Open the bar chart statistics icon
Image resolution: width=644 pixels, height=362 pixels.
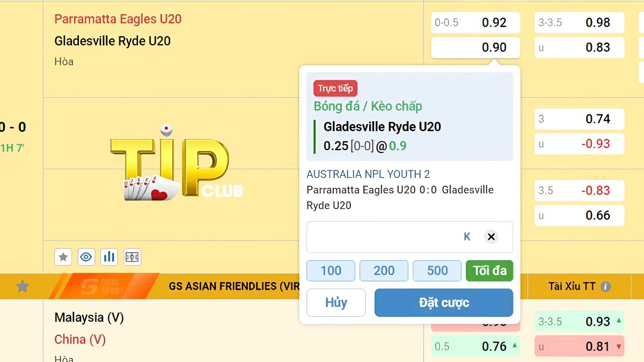click(109, 257)
